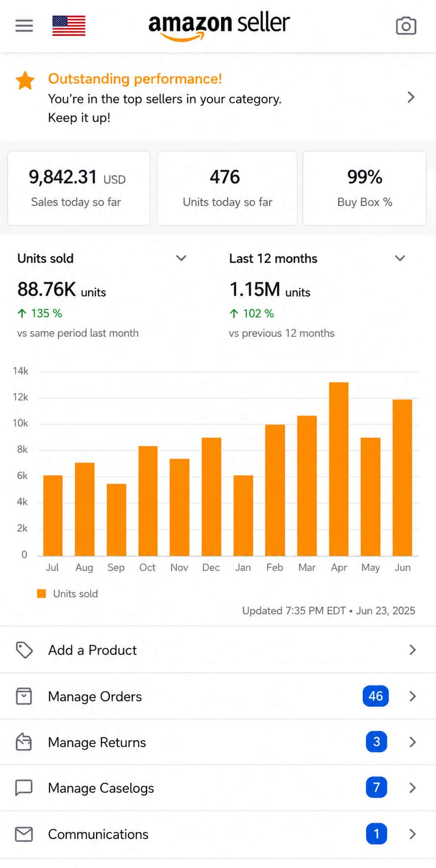Open Manage Caselogs
The image size is (436, 868).
click(218, 788)
